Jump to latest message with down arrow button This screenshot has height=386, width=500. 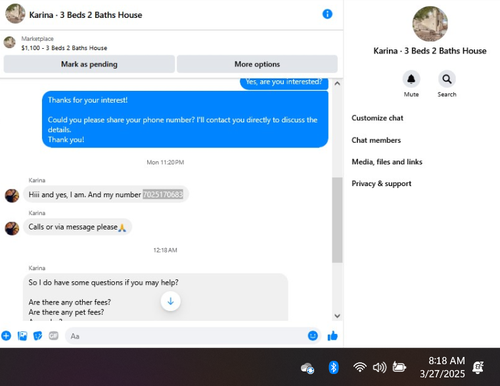point(170,301)
